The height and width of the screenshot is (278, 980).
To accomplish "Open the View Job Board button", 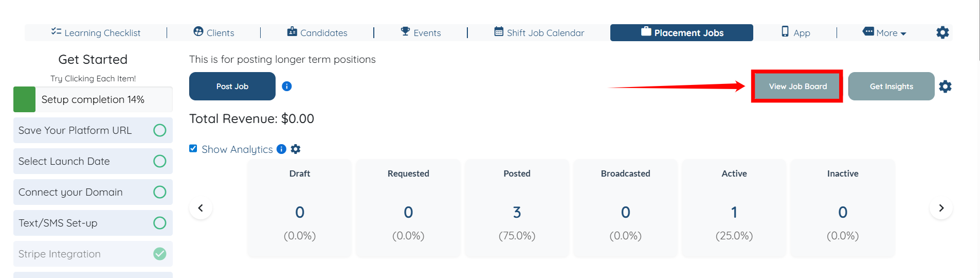I will point(797,86).
